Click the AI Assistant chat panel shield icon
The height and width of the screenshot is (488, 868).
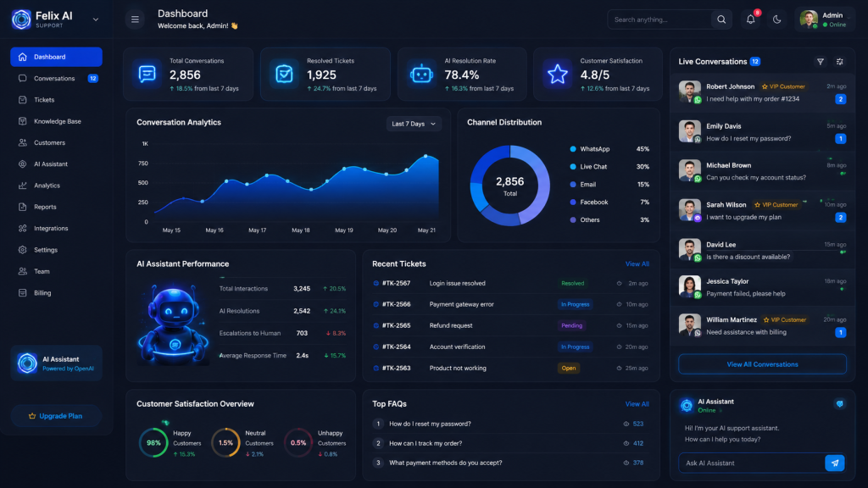pos(840,404)
